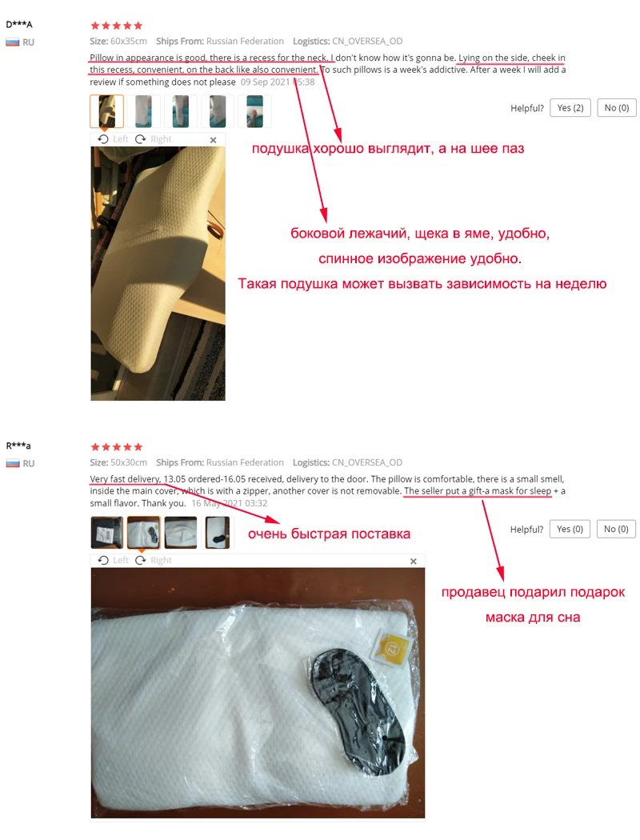The width and height of the screenshot is (640, 840).
Task: Click No (0) on R***a's review
Action: pyautogui.click(x=616, y=529)
